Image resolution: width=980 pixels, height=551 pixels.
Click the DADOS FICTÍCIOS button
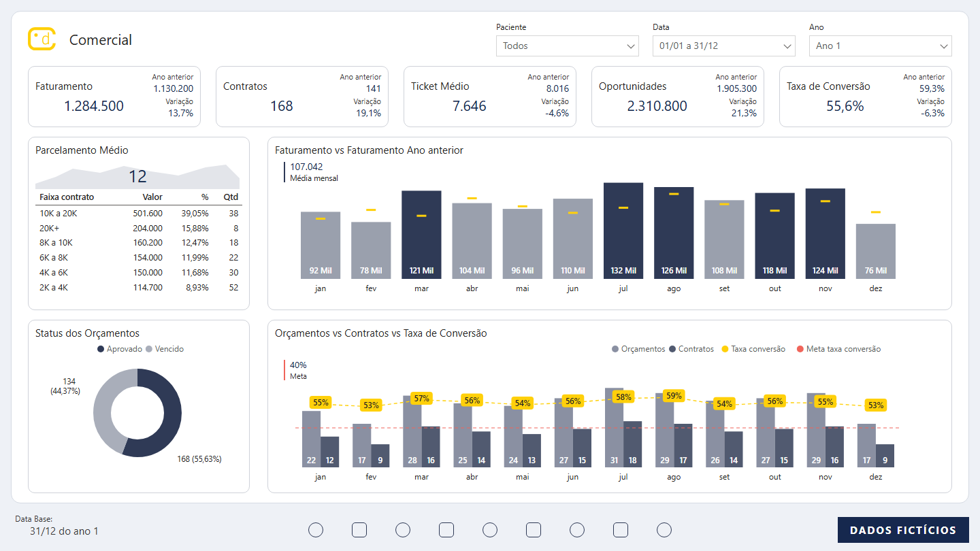[903, 530]
